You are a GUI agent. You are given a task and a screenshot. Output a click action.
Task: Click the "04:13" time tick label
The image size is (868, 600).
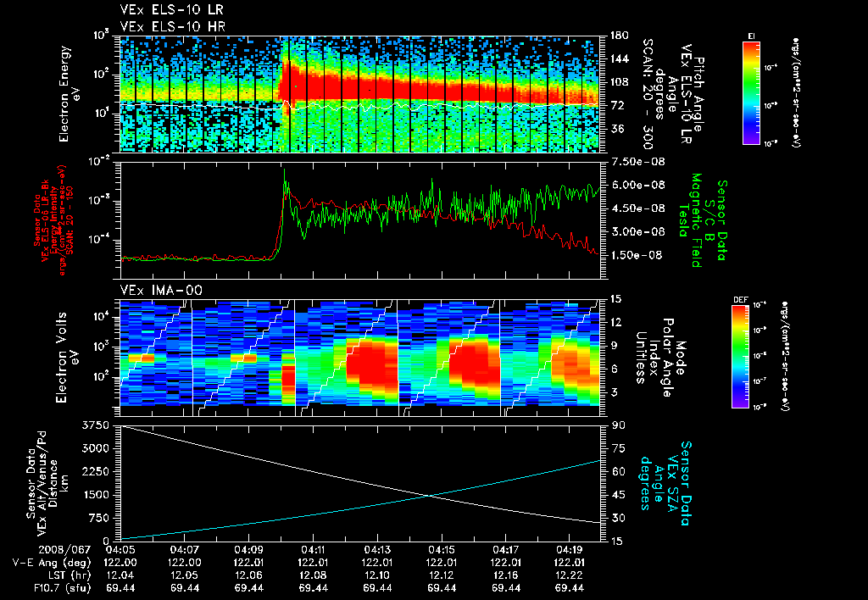click(377, 550)
